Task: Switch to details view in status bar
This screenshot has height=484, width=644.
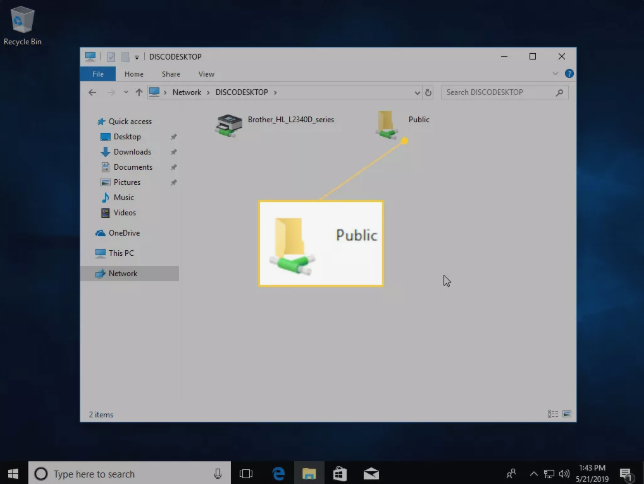Action: point(553,414)
